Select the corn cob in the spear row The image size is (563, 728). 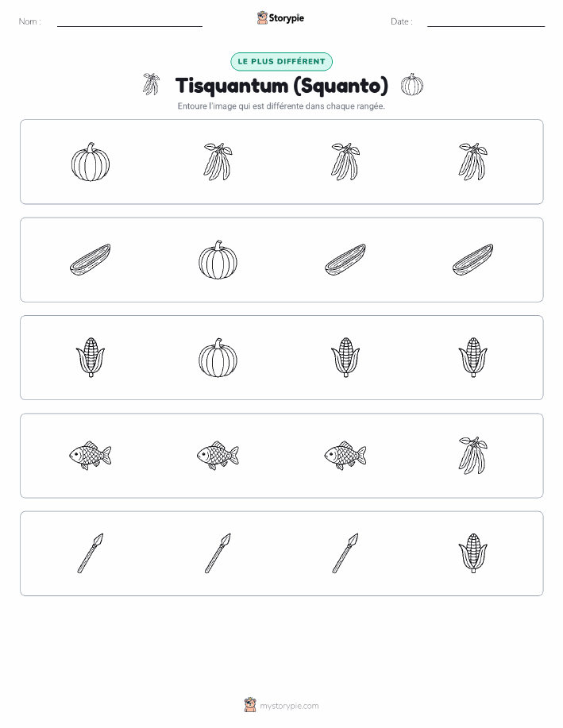click(x=473, y=553)
